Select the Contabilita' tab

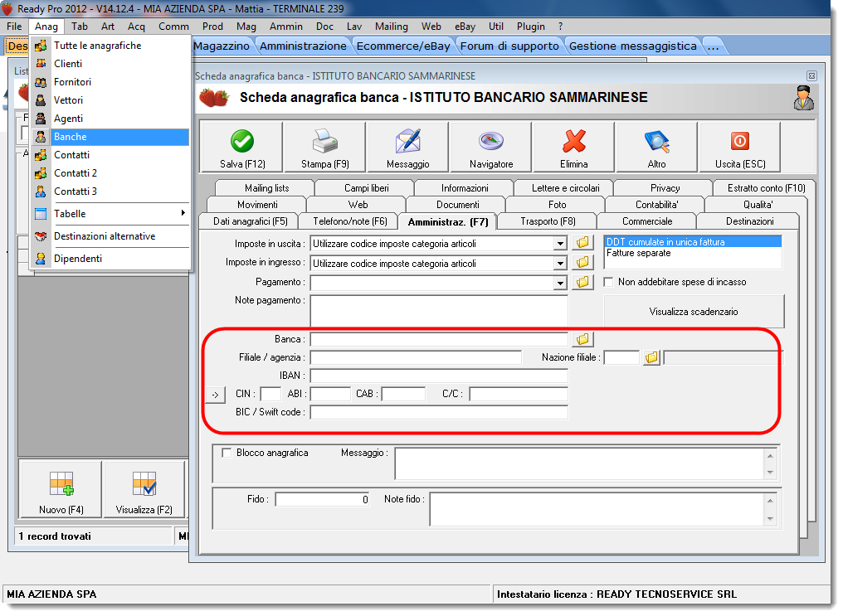click(x=656, y=205)
